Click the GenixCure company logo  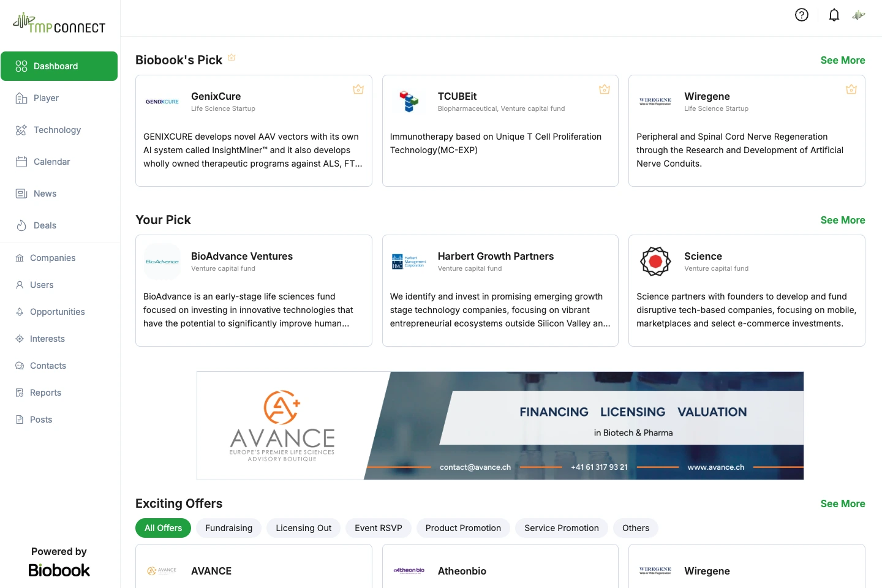[162, 102]
